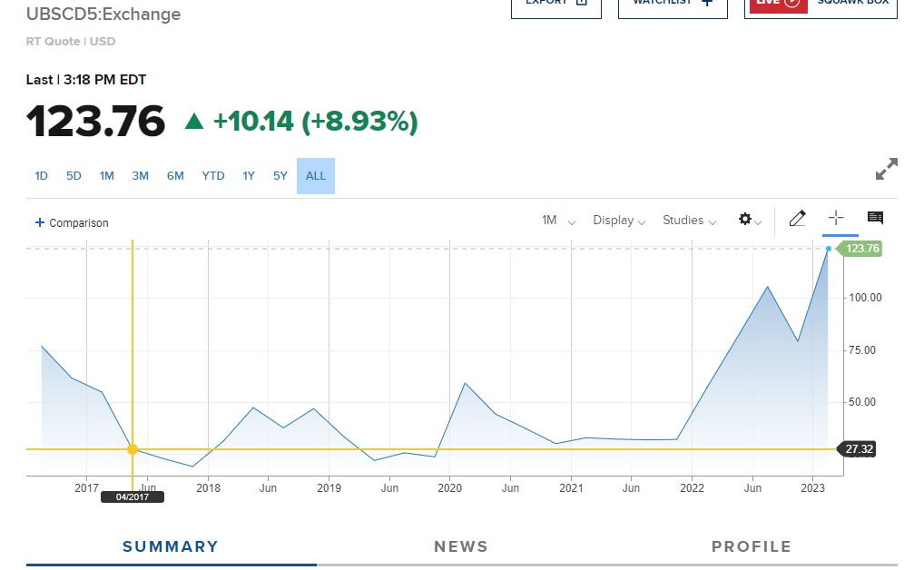Viewport: 924px width, 570px height.
Task: Click the 123.76 current price tag
Action: [x=860, y=249]
